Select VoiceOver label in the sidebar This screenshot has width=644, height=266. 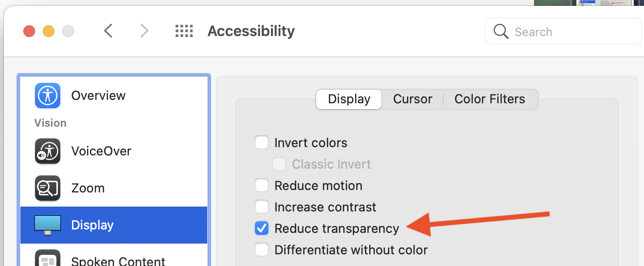click(x=101, y=151)
